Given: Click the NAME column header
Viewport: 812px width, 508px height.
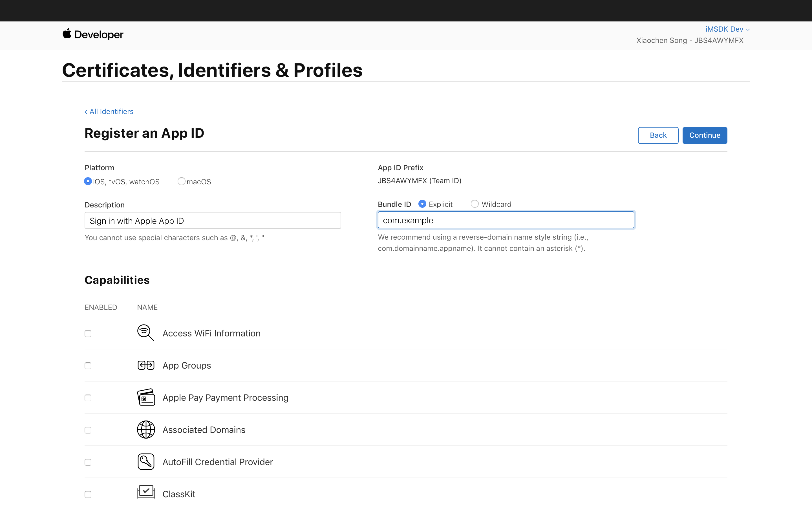Looking at the screenshot, I should pyautogui.click(x=147, y=307).
